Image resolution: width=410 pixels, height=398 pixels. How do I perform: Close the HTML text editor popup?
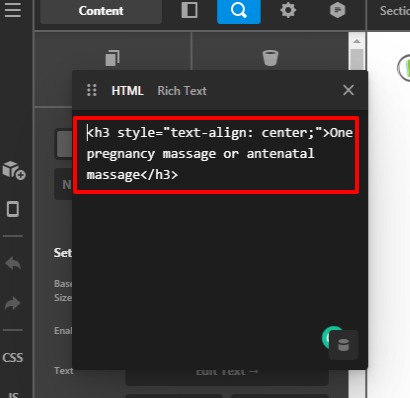tap(348, 90)
